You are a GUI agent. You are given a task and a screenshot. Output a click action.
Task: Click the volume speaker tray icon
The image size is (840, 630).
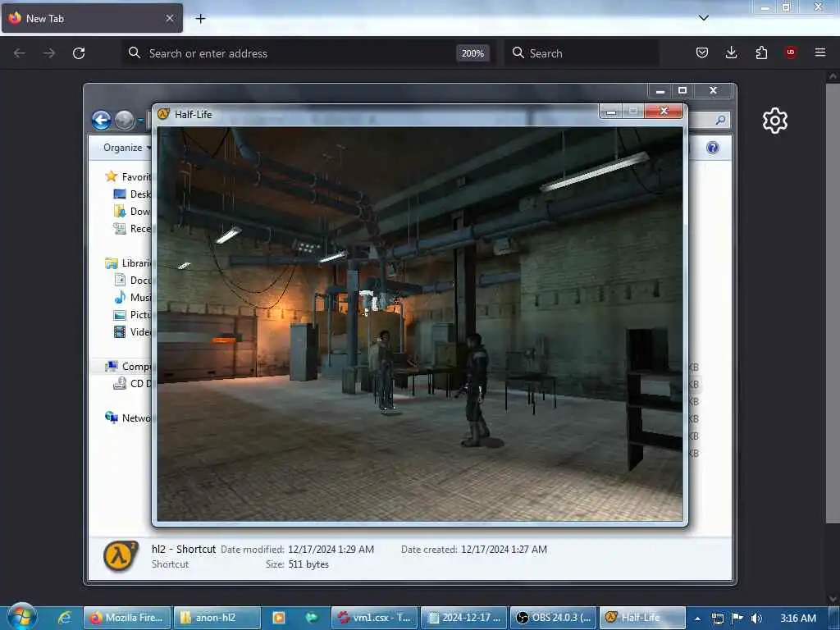click(756, 619)
